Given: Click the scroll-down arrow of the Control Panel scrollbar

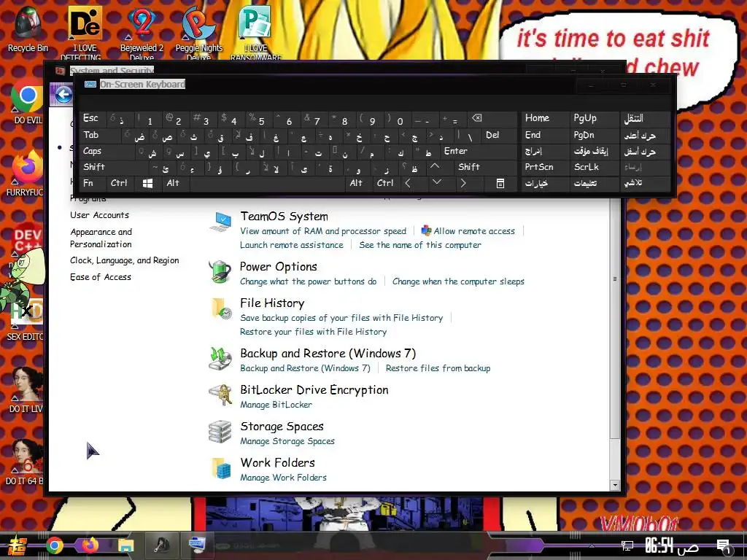Looking at the screenshot, I should [x=614, y=485].
